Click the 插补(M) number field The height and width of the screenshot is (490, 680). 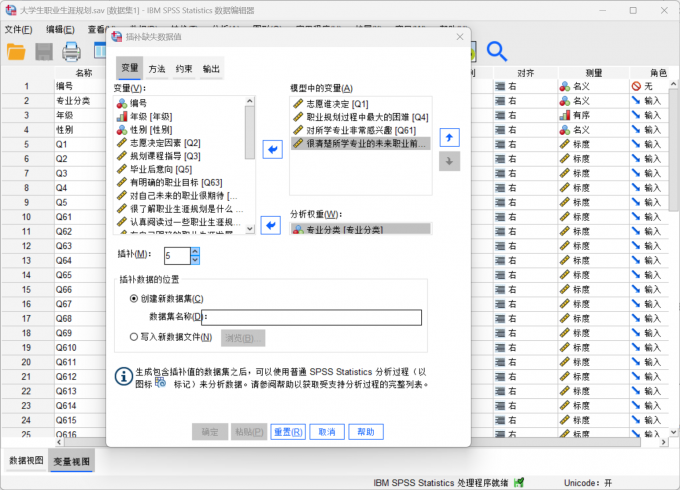coord(177,256)
